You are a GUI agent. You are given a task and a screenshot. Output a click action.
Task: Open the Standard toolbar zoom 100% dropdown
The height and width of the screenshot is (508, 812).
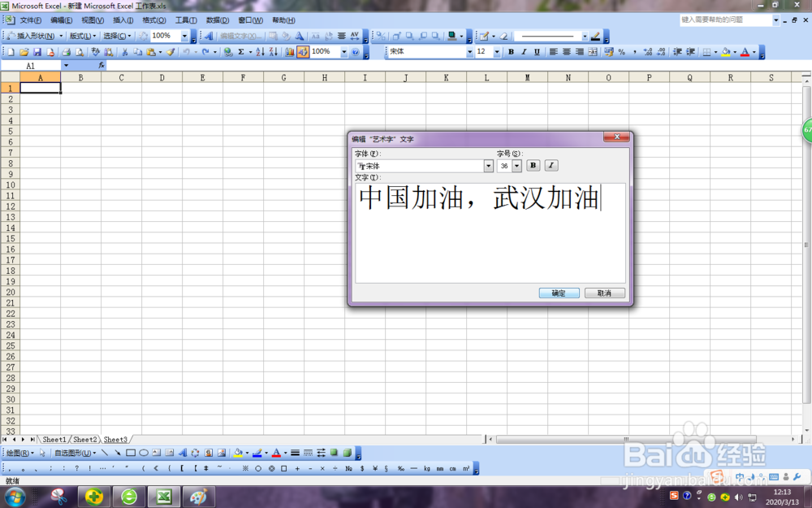click(343, 52)
